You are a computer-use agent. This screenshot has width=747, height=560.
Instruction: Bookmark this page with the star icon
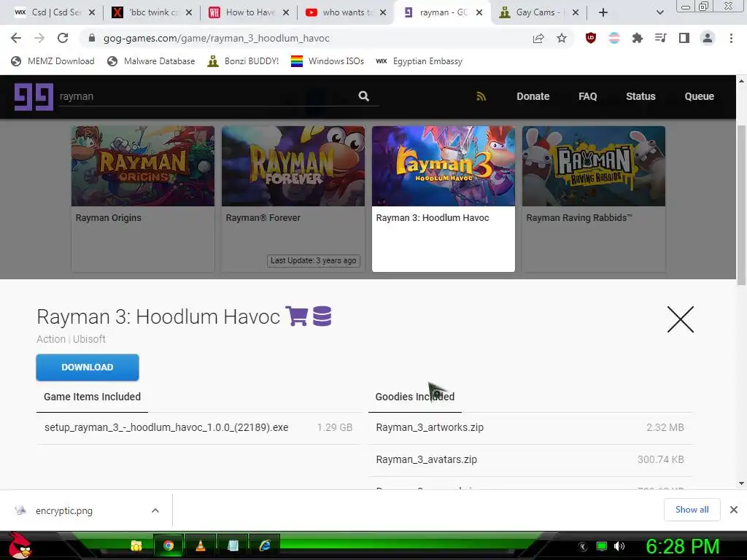point(562,38)
